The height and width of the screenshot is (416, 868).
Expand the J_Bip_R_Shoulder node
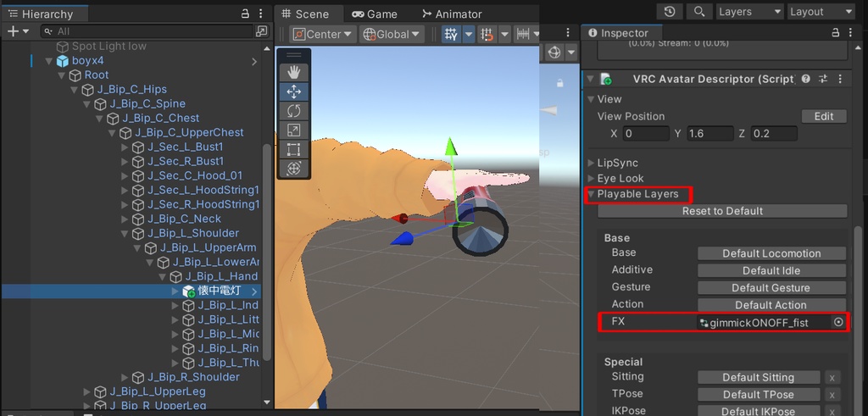pyautogui.click(x=125, y=377)
